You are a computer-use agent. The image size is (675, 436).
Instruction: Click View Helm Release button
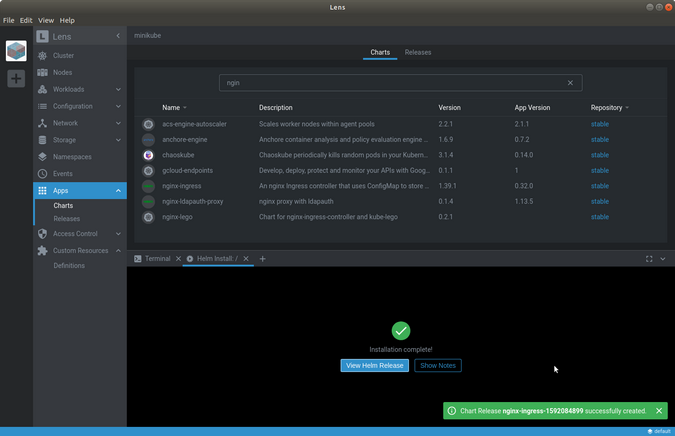374,366
